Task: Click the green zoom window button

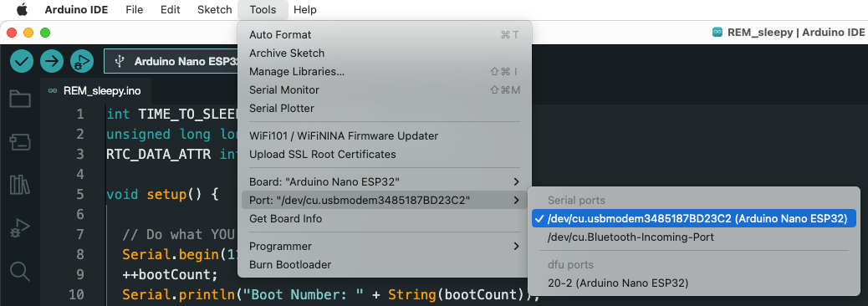Action: click(x=45, y=33)
